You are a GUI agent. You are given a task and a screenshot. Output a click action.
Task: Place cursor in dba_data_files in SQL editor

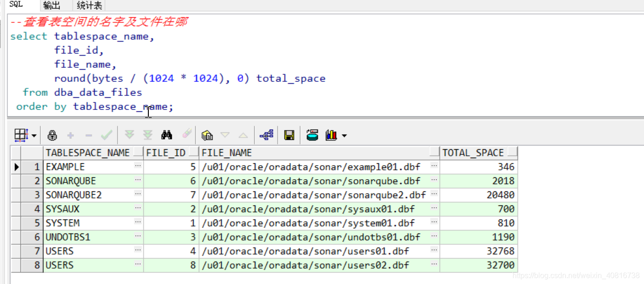[98, 92]
